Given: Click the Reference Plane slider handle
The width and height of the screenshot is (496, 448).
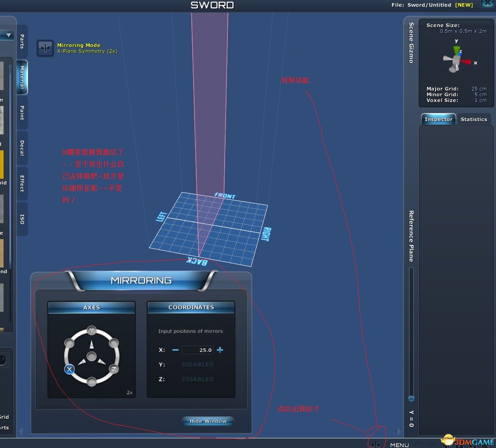Looking at the screenshot, I should 411,398.
